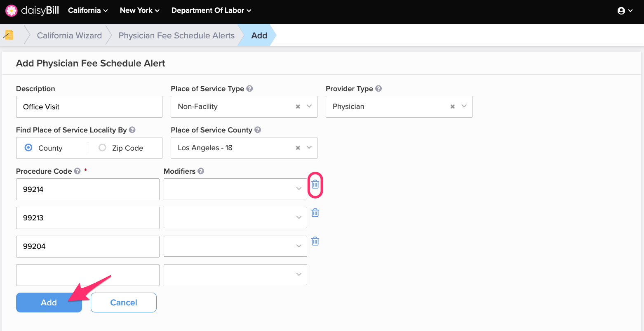
Task: Open the California menu
Action: [88, 10]
